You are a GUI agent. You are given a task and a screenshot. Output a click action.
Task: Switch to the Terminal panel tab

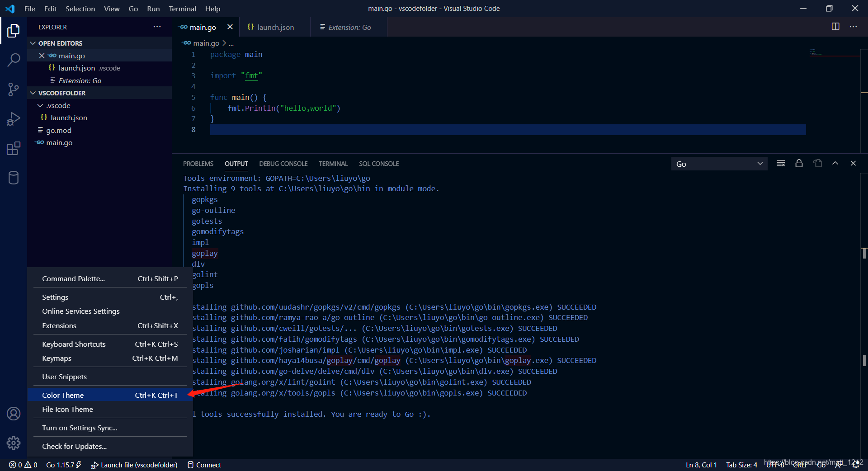(x=333, y=164)
